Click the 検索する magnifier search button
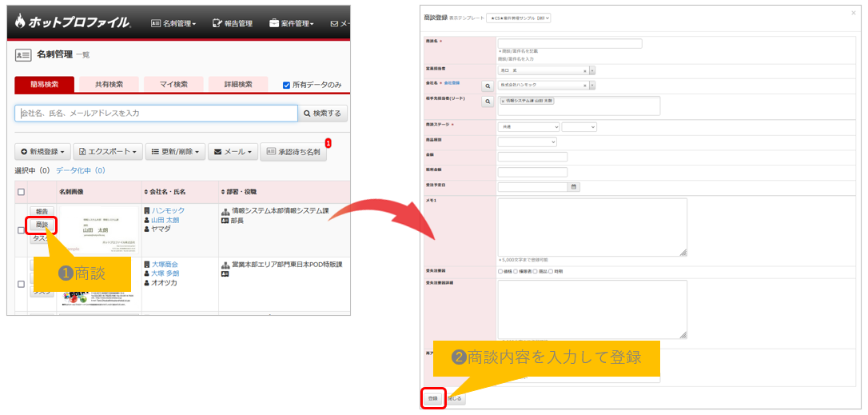 click(323, 114)
